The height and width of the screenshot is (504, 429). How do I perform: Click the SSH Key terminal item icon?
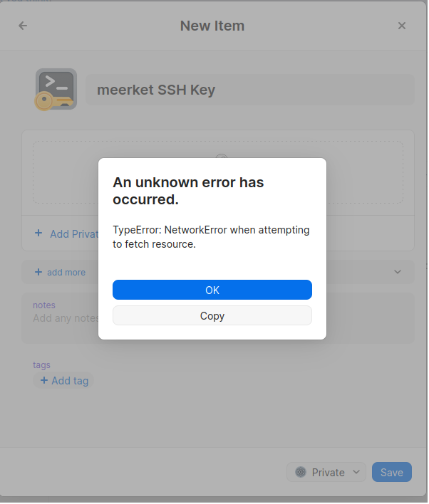point(56,90)
